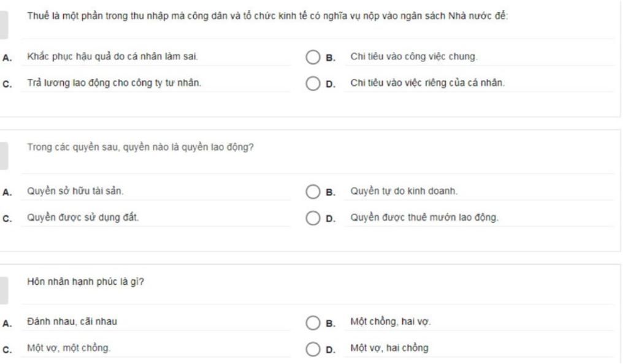Click the gray marker beside the marriage question
Viewport: 628px width, 364px height.
pos(4,289)
